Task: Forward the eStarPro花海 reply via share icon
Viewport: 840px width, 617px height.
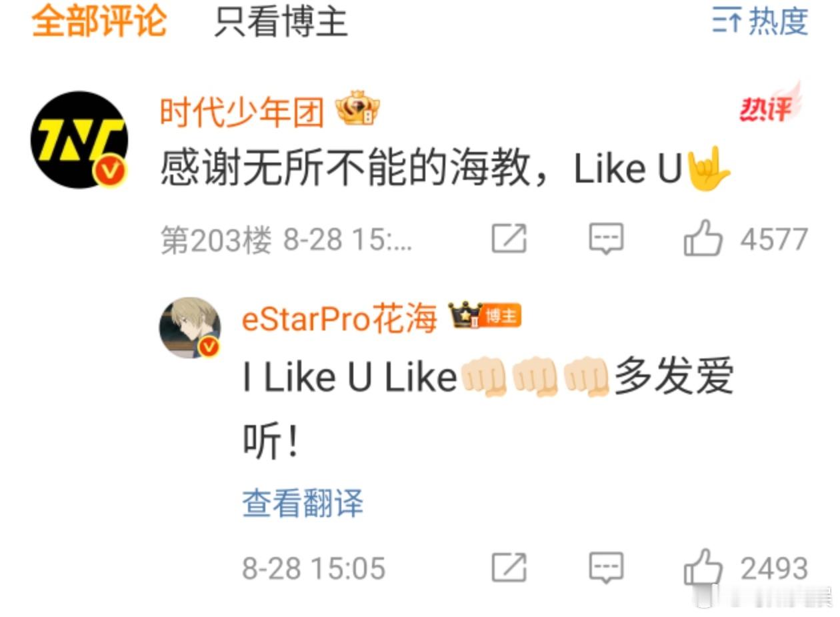Action: click(x=509, y=568)
